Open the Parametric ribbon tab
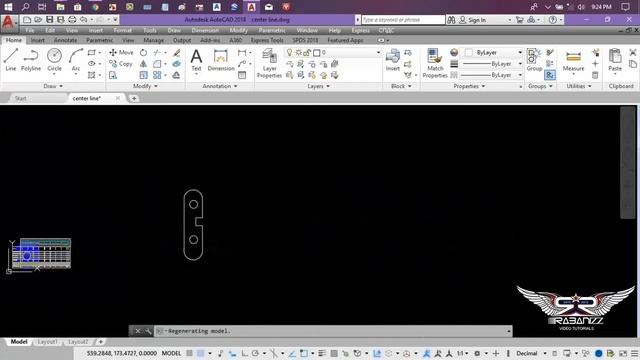Viewport: 640px width, 360px height. [99, 40]
